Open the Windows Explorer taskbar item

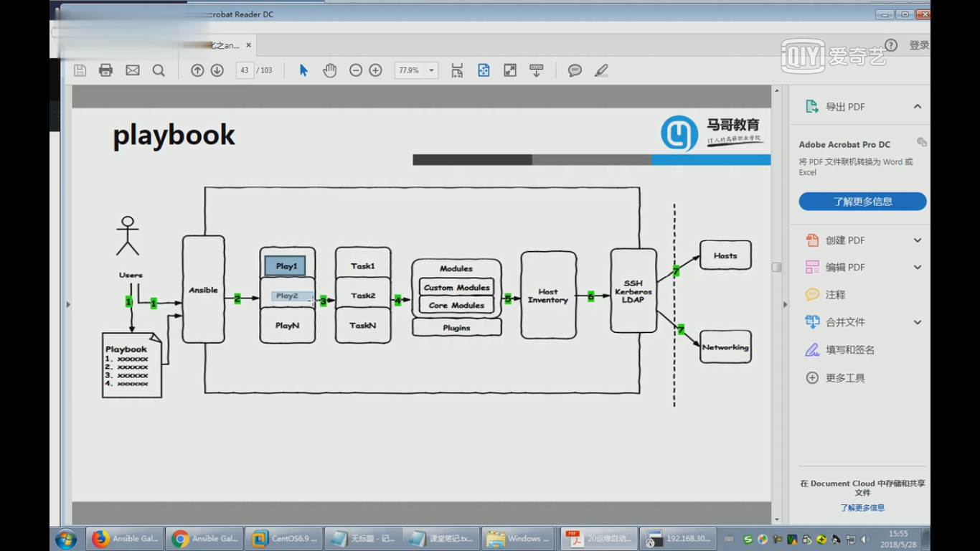520,539
